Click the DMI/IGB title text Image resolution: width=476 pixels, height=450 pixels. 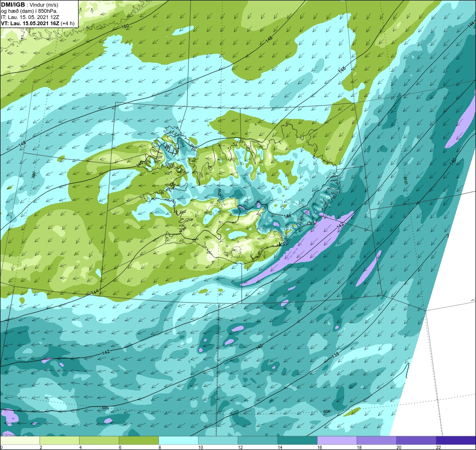click(x=13, y=5)
